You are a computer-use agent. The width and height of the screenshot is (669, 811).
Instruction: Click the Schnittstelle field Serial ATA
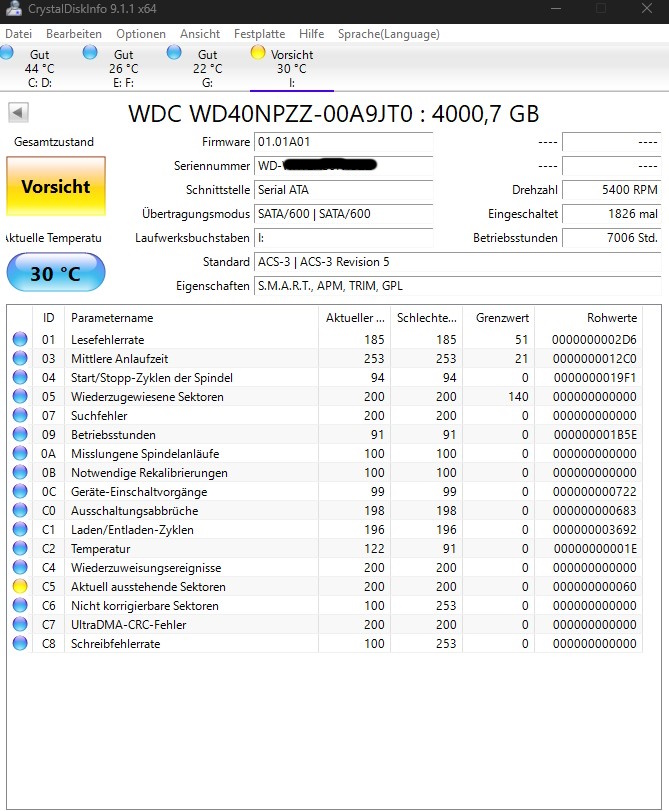344,190
